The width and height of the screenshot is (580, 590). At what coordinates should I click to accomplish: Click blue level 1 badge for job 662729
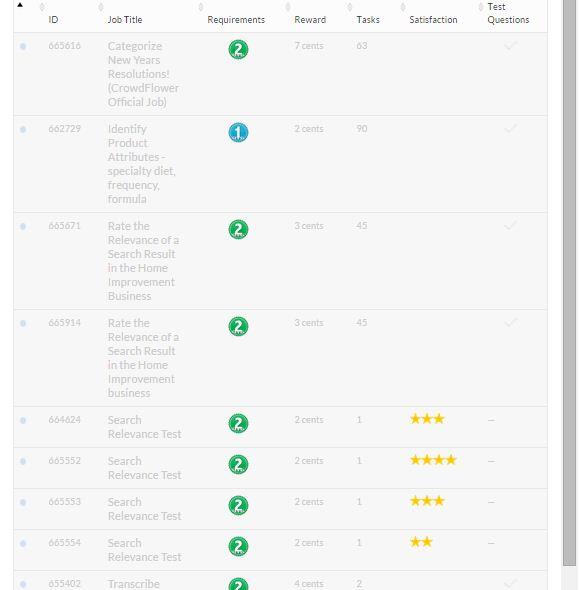click(238, 132)
